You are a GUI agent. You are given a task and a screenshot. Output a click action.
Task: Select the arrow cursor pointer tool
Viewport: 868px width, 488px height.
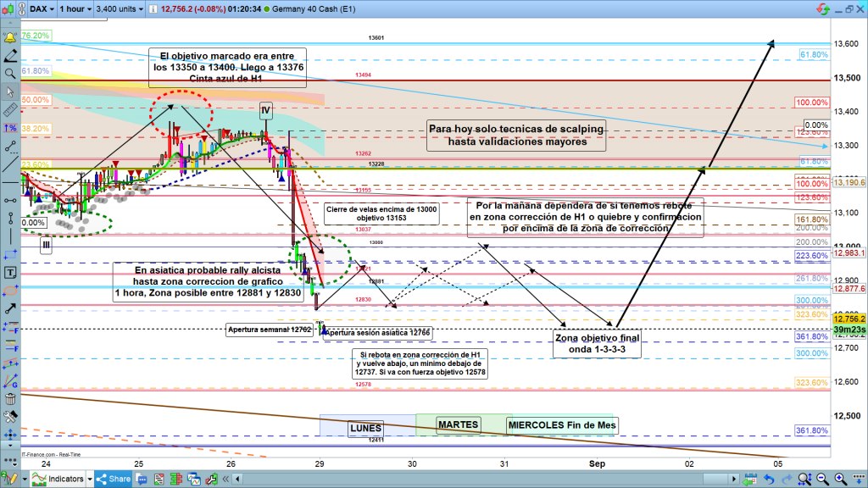pyautogui.click(x=10, y=92)
